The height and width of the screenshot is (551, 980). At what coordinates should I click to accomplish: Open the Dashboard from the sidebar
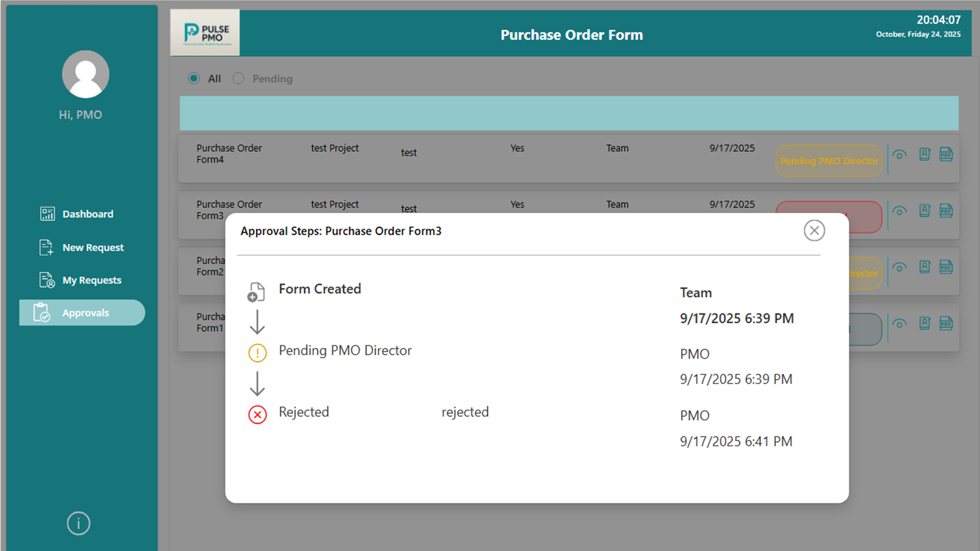[88, 214]
